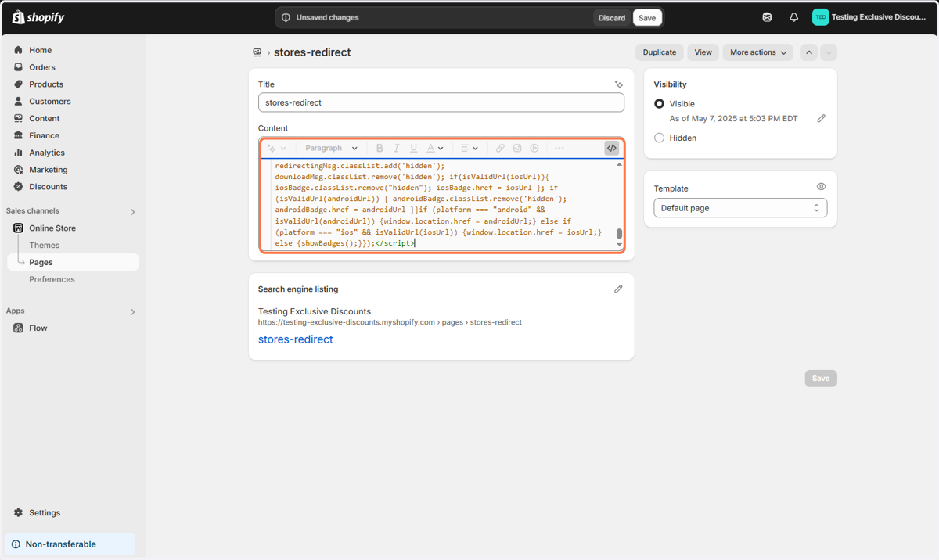Viewport: 939px width, 560px height.
Task: Open the Paragraph style dropdown
Action: pyautogui.click(x=331, y=148)
